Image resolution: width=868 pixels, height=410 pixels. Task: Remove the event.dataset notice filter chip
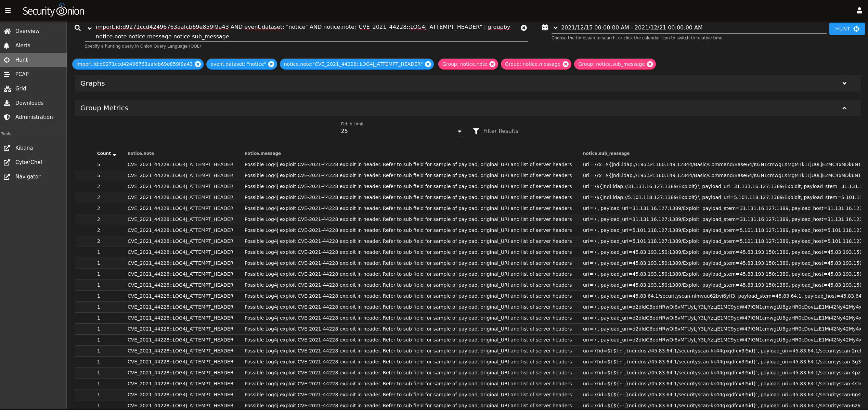[271, 64]
